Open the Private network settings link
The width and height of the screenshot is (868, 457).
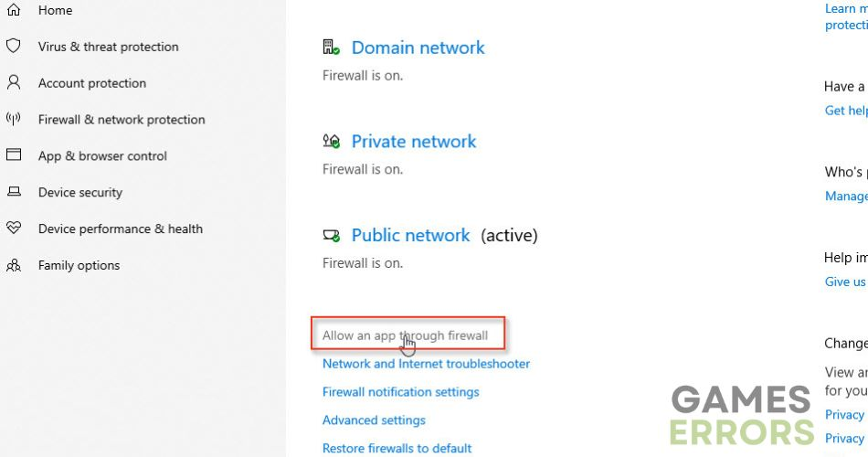[414, 142]
